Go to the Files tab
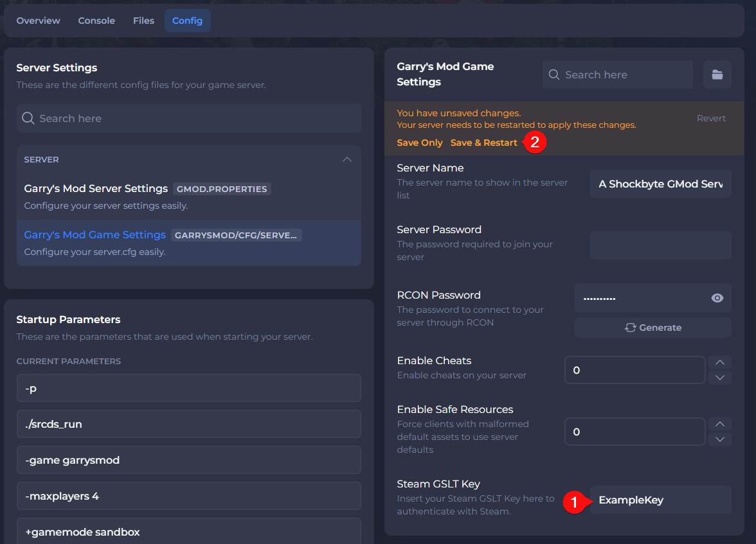Image resolution: width=756 pixels, height=544 pixels. pos(143,21)
